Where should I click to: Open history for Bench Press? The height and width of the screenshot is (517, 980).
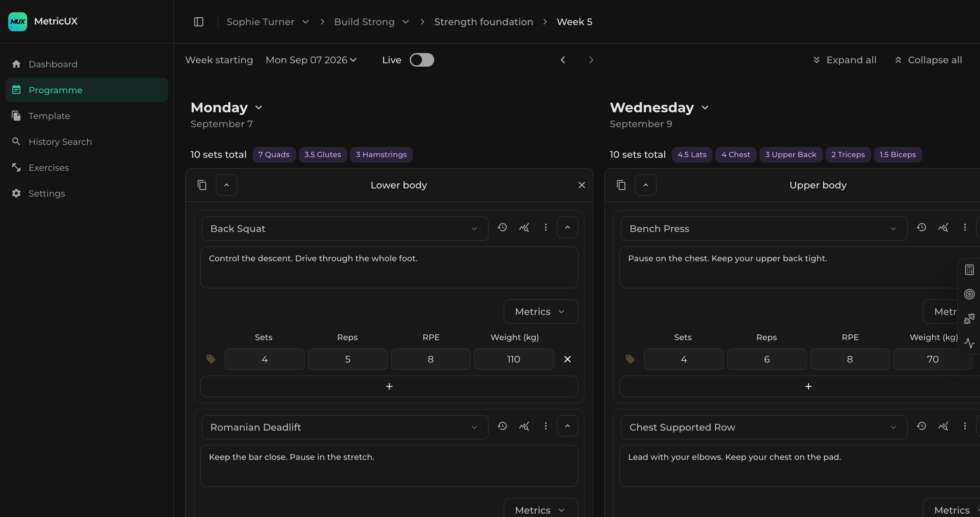click(921, 227)
